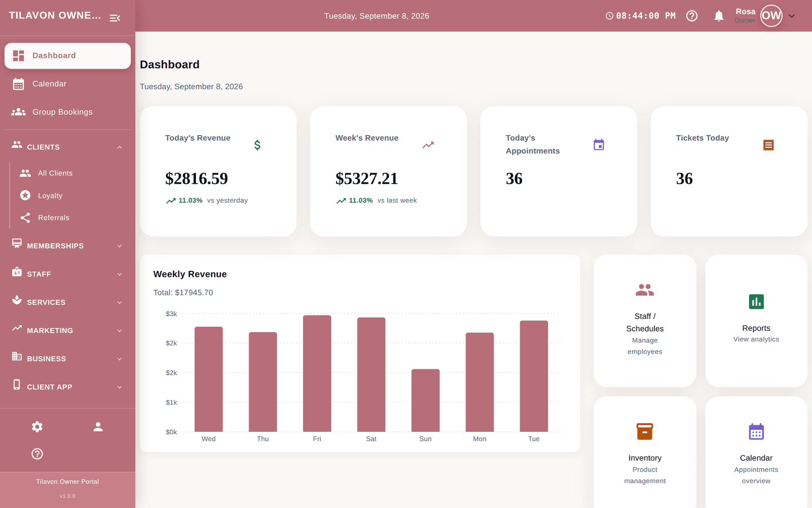The image size is (812, 508).
Task: Click the $5327.21 week revenue value
Action: [367, 179]
